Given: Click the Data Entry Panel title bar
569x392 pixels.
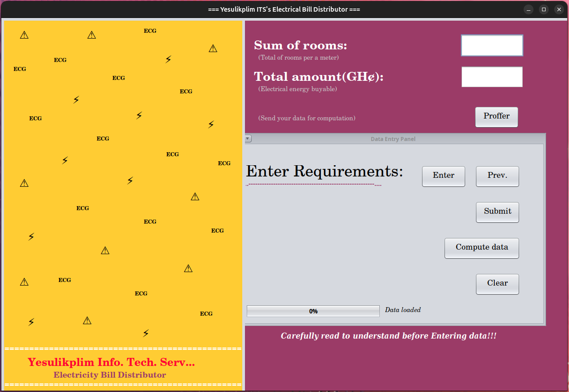Looking at the screenshot, I should pyautogui.click(x=393, y=139).
